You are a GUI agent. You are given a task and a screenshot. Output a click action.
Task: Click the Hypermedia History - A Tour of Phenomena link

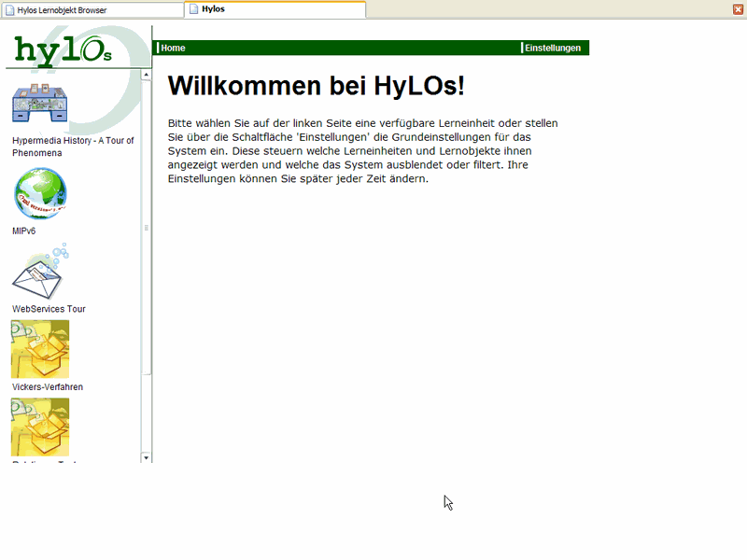(73, 147)
